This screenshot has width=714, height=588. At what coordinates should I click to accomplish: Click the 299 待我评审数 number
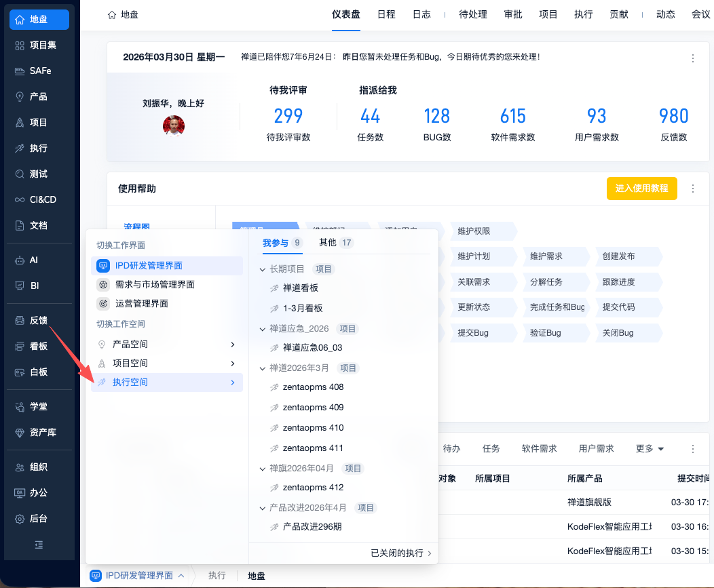point(288,116)
